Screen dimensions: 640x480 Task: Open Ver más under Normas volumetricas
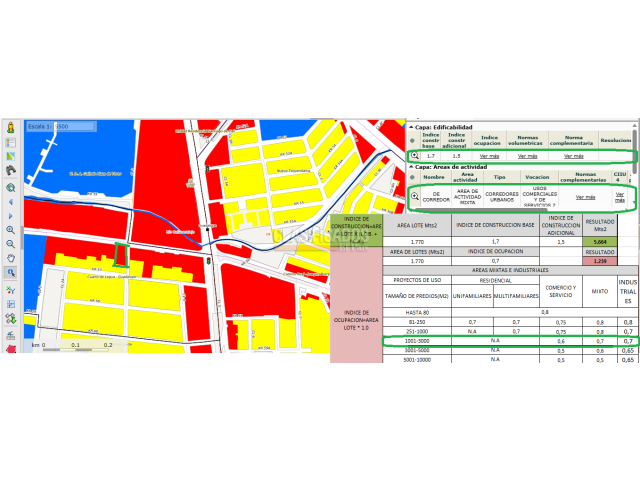click(x=527, y=156)
